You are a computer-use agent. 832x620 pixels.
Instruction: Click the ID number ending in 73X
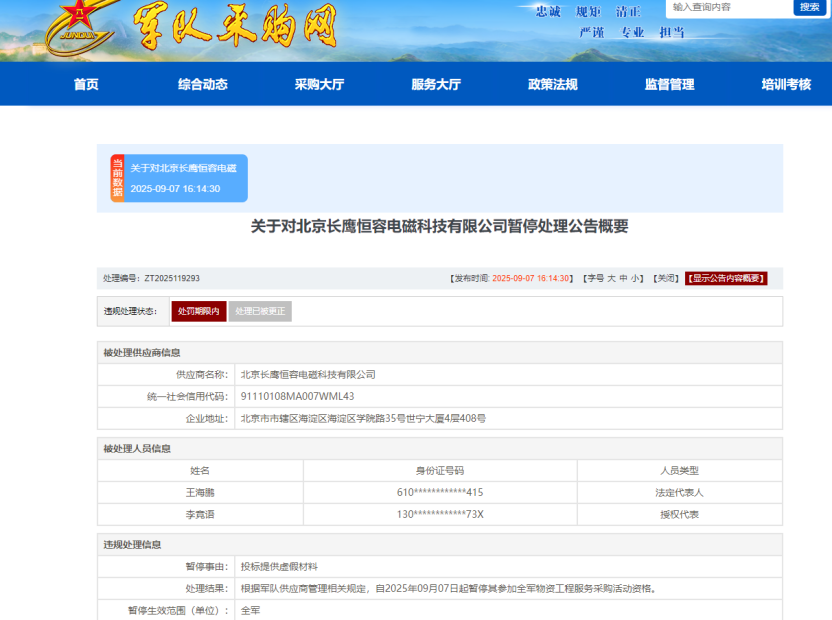440,514
